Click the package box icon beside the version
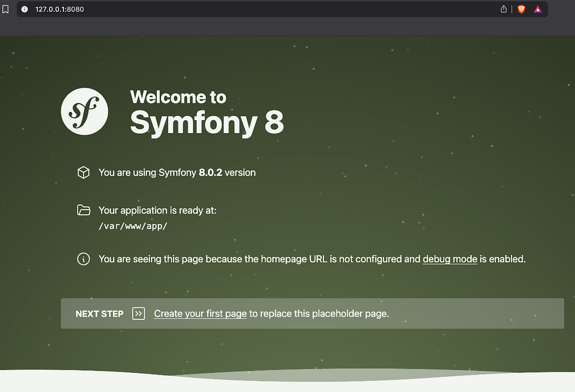Viewport: 575px width, 392px height. [84, 172]
